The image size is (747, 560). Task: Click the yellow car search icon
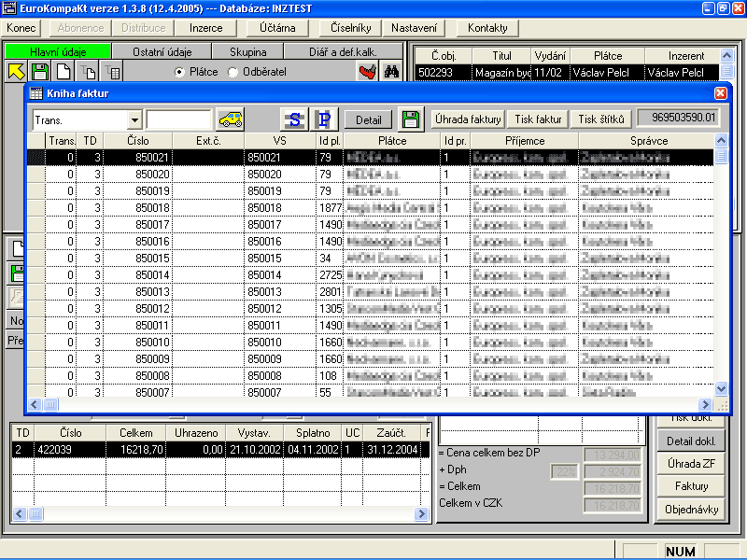pyautogui.click(x=230, y=119)
